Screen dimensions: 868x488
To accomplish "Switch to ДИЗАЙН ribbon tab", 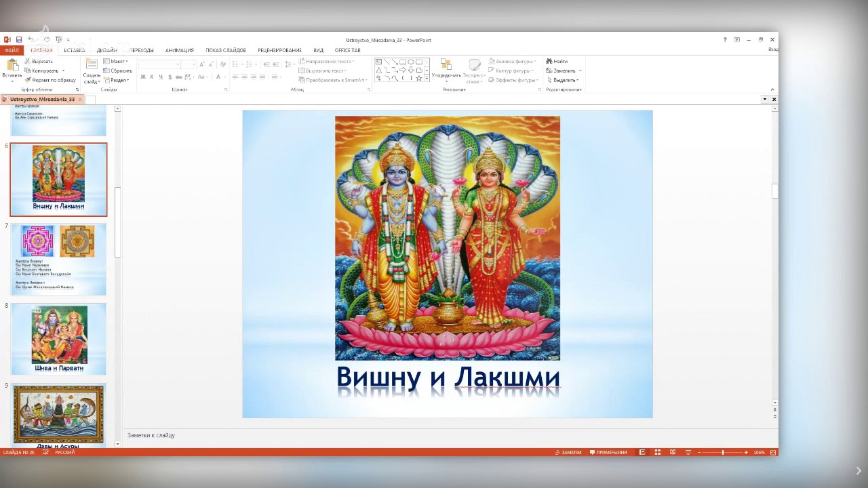I will [x=106, y=50].
